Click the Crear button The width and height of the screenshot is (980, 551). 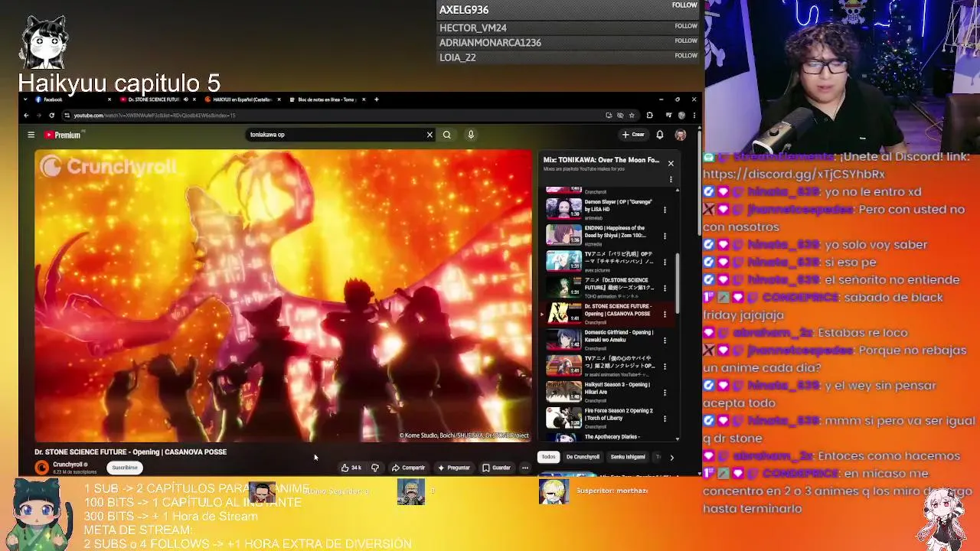633,135
